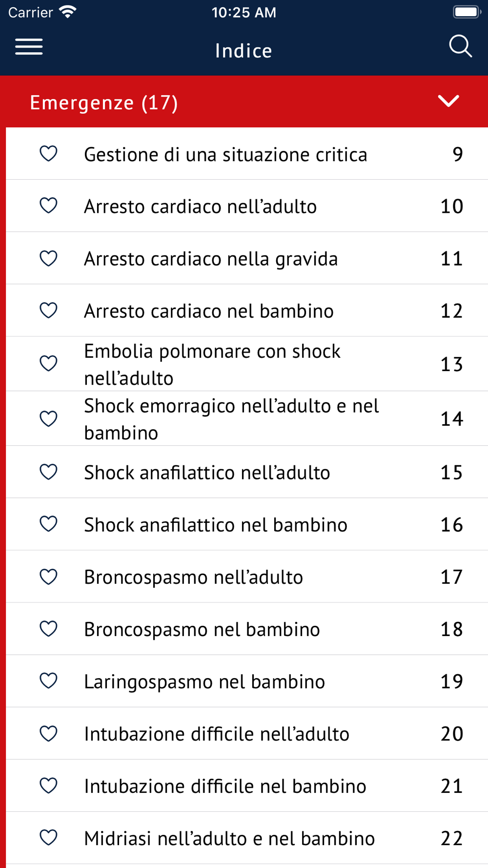Open Shock anafilattico nel bambino entry
Image resolution: width=488 pixels, height=868 pixels.
(216, 525)
